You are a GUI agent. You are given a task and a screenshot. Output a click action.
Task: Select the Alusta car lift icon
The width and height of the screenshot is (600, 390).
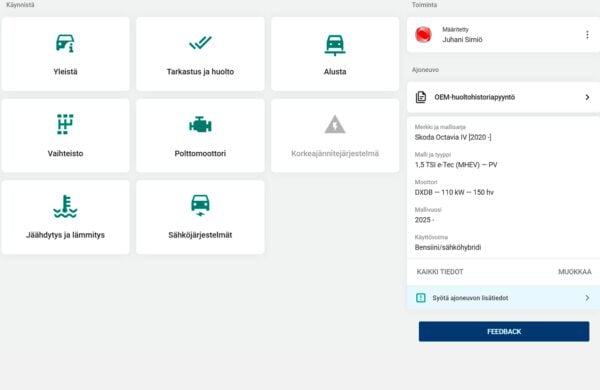point(335,45)
